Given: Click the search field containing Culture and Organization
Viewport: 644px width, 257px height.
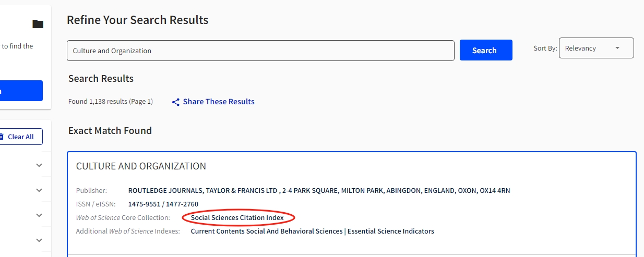Looking at the screenshot, I should click(x=260, y=51).
